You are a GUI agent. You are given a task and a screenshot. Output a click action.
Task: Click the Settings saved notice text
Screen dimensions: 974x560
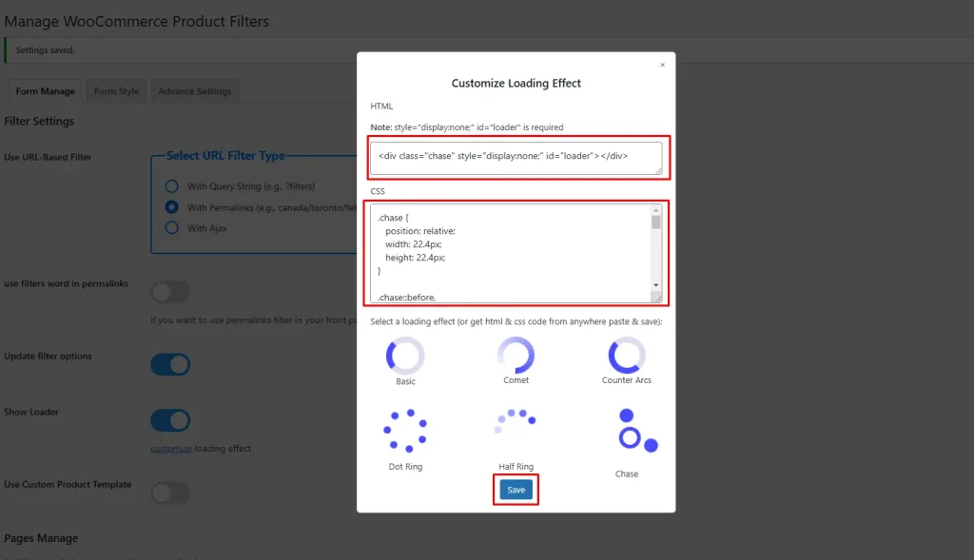tap(45, 50)
